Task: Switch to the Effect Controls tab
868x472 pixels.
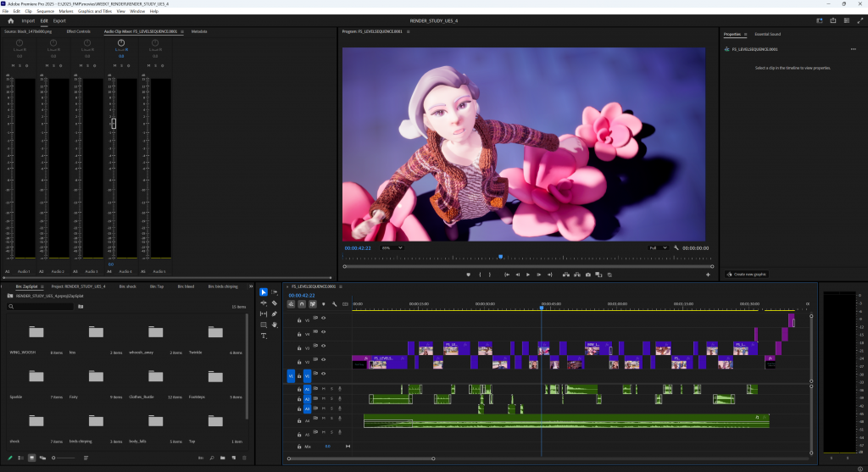Action: pos(78,32)
